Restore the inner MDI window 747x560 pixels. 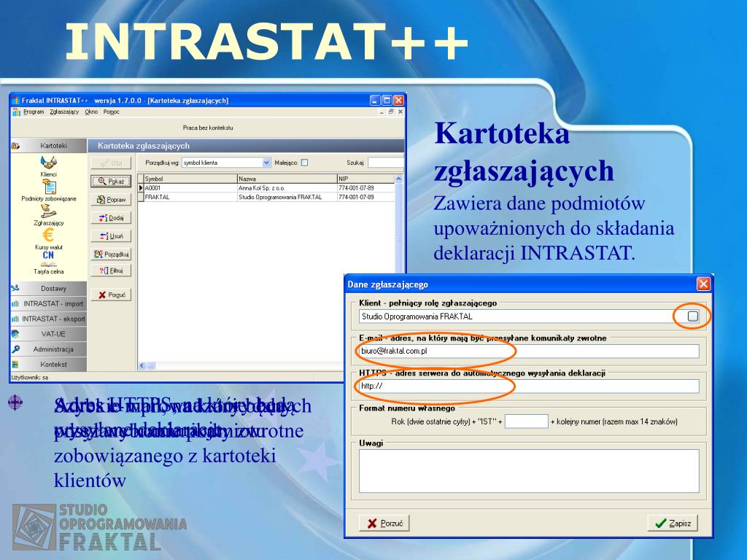coord(391,112)
